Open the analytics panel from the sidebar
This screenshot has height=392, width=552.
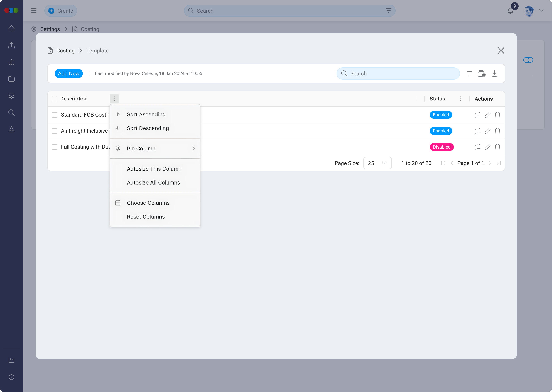(x=11, y=62)
